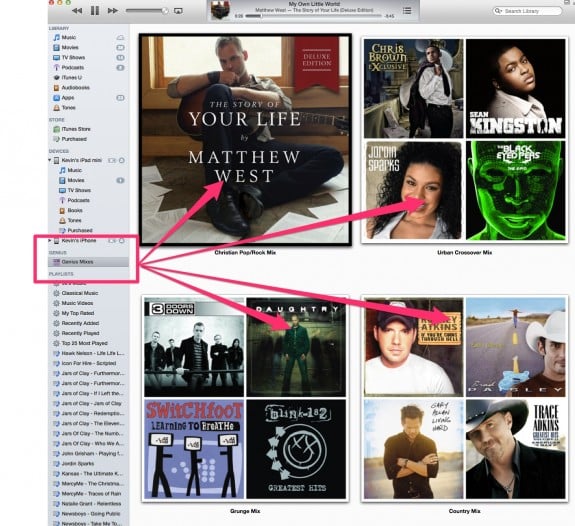Screen dimensions: 575x526
Task: Expand the Kevin's iPhone device tree
Action: 50,241
